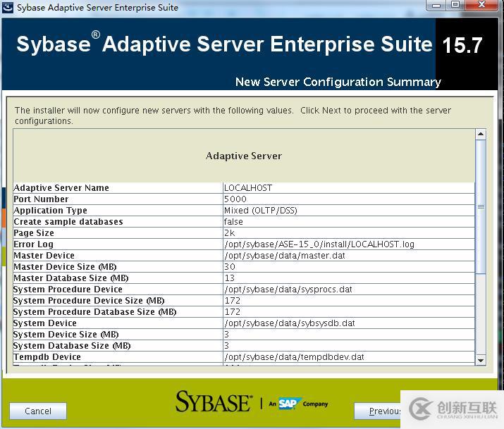The width and height of the screenshot is (504, 429).
Task: Select the sysprocs.dat device path
Action: 288,290
